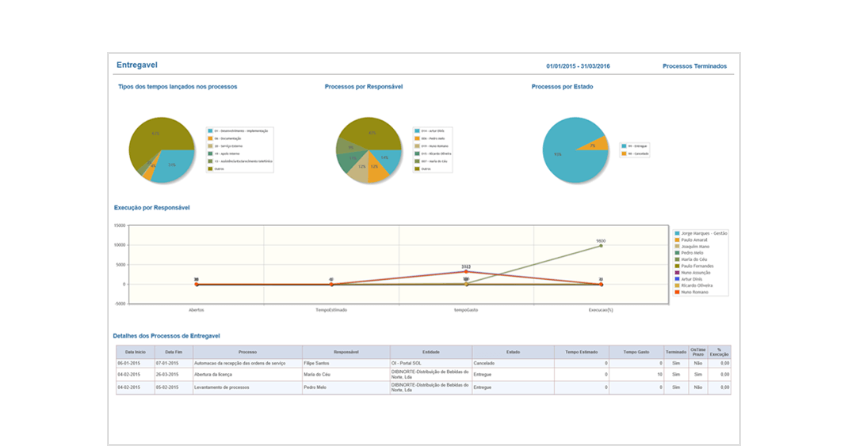Screen dimensions: 848x446
Task: Click 'Tempo Gasto' column header
Action: click(636, 352)
